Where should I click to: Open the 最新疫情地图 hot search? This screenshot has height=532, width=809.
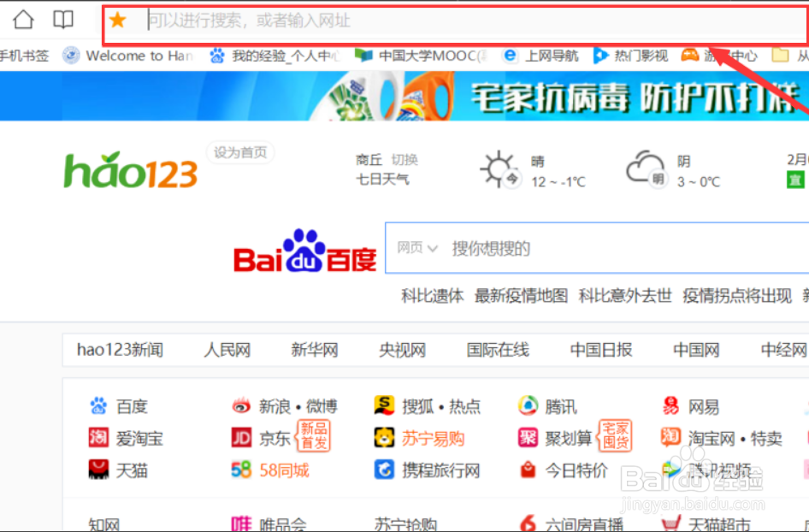pos(521,296)
